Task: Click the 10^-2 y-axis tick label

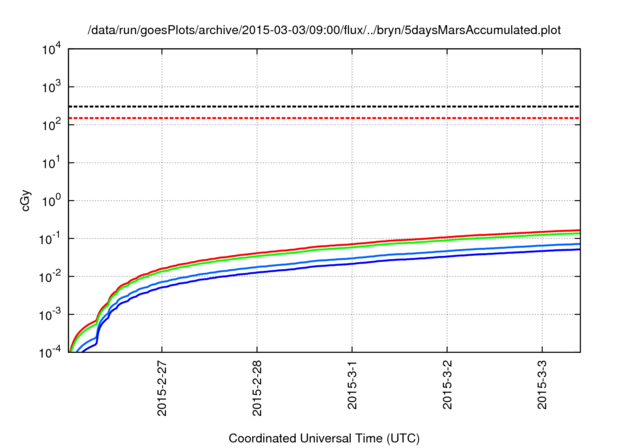Action: [51, 276]
